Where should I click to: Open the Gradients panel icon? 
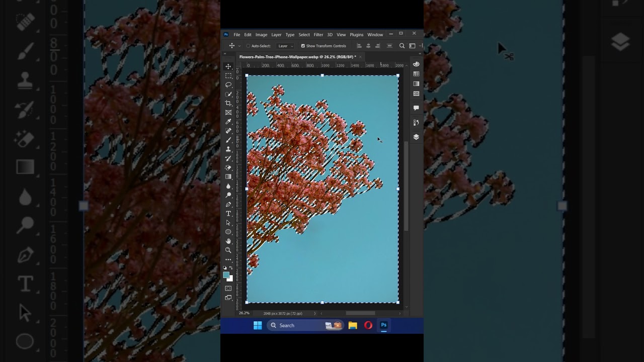pyautogui.click(x=416, y=83)
